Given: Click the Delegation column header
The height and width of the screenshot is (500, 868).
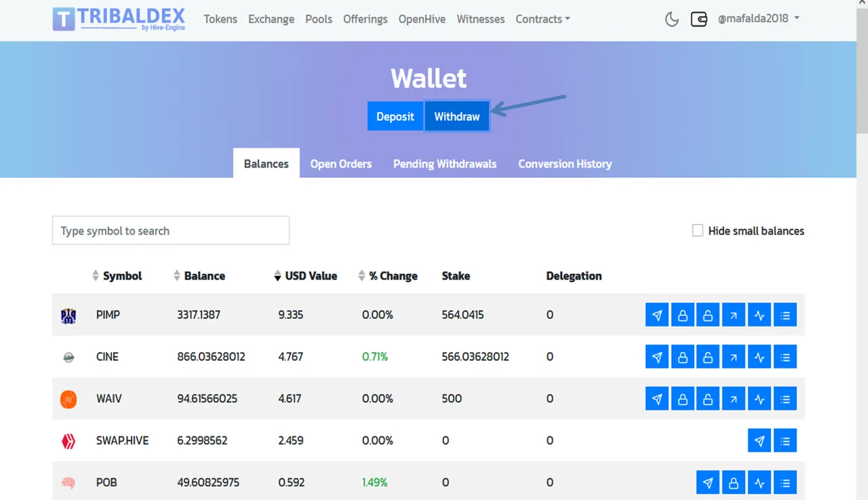Looking at the screenshot, I should coord(574,276).
